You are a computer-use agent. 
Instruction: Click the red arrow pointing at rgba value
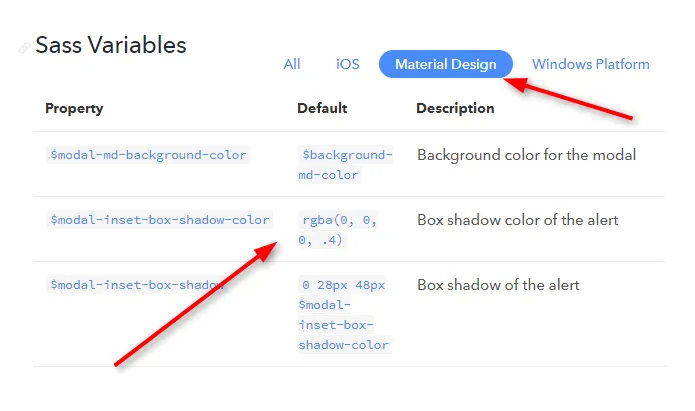click(x=195, y=304)
